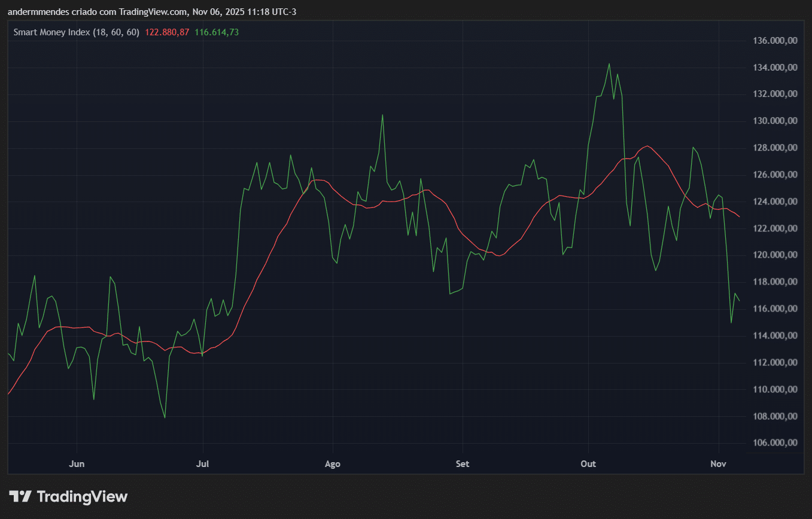Click the Out month label
Viewport: 812px width, 519px height.
tap(589, 464)
